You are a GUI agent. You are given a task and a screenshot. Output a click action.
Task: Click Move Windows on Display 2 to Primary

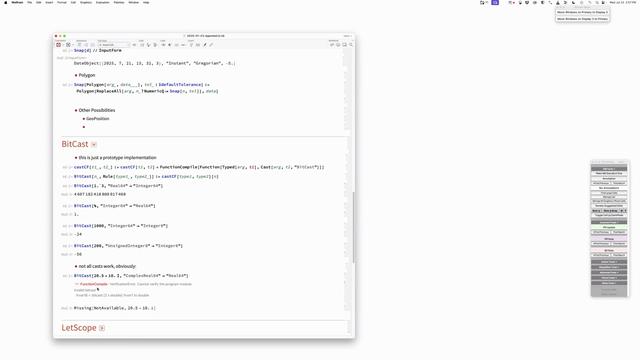(x=582, y=19)
